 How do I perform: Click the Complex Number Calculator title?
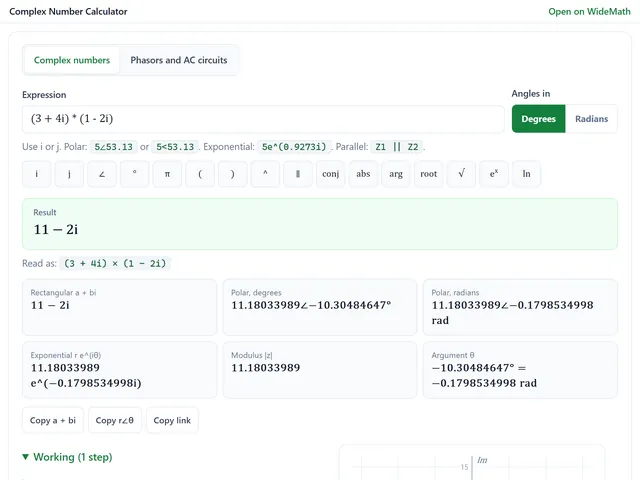click(x=68, y=11)
